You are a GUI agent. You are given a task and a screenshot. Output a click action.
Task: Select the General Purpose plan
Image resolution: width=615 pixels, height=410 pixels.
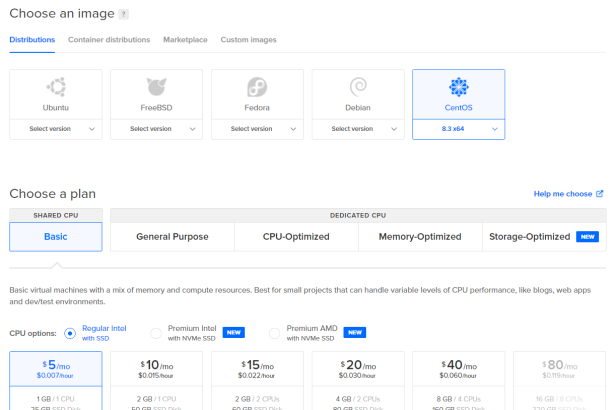(x=172, y=237)
